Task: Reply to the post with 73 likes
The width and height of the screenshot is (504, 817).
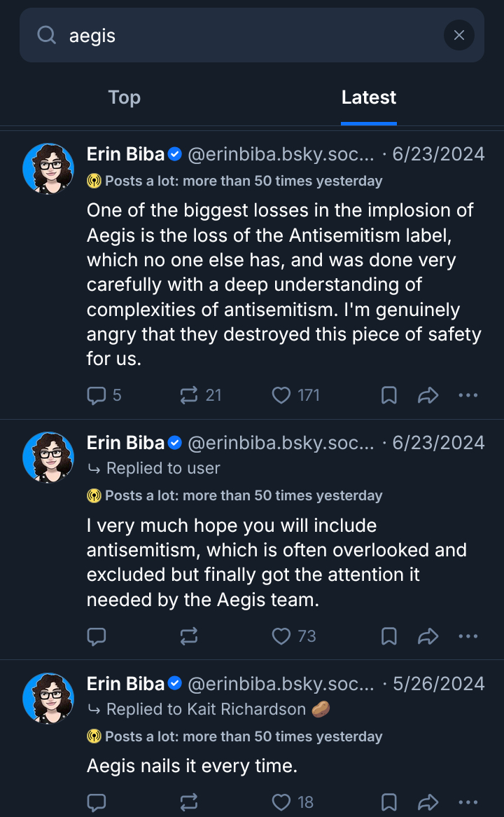Action: click(96, 636)
